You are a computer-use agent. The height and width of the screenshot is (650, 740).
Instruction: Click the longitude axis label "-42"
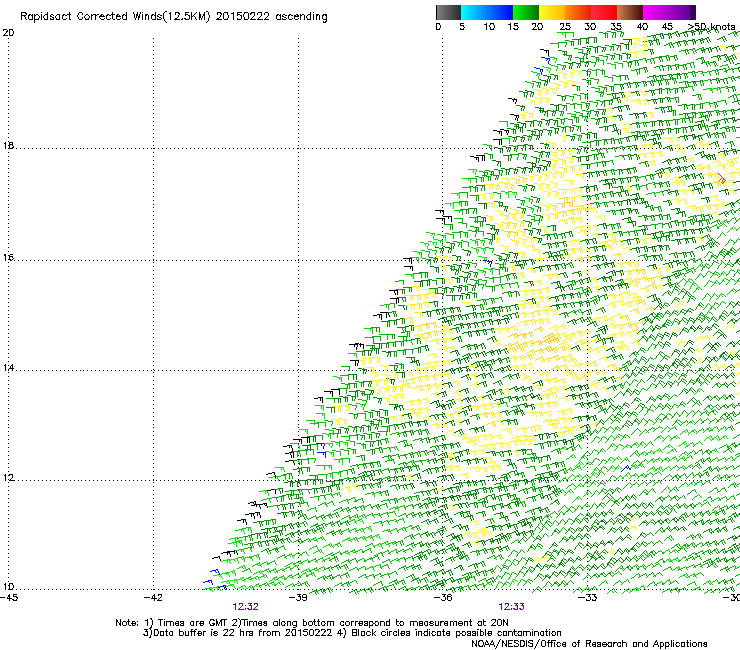coord(153,598)
